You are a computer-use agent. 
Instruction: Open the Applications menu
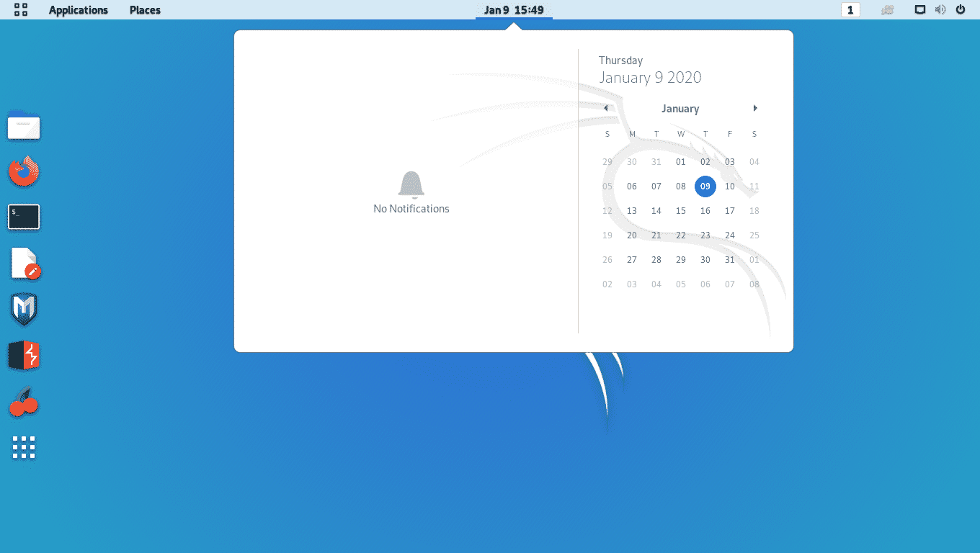[79, 9]
